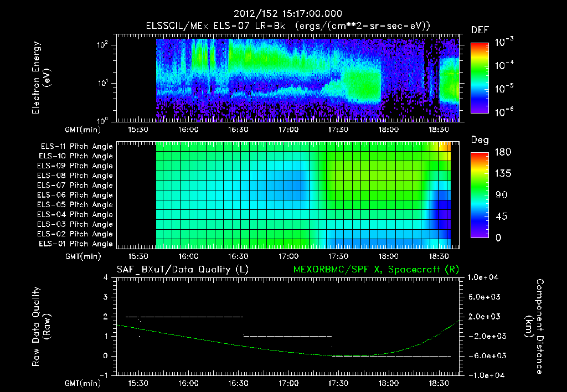567x392 pixels.
Task: Click the 10^-6 DEF scale value
Action: (504, 112)
